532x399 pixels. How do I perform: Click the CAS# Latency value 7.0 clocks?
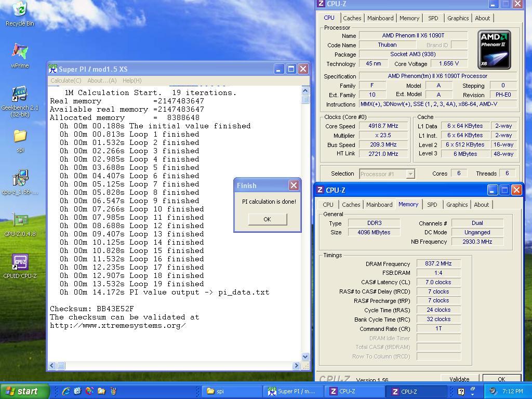tap(438, 282)
